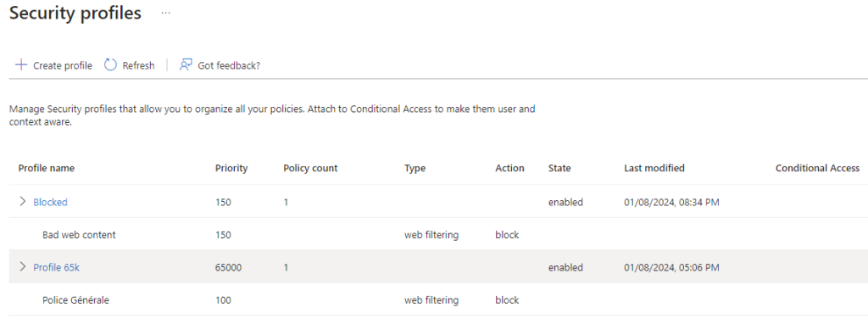
Task: Sort by Priority column header
Action: coord(231,168)
